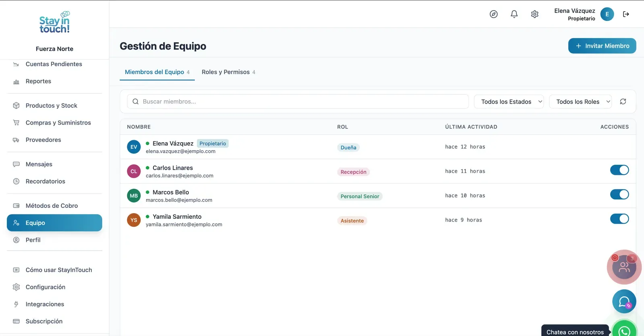Screen dimensions: 644x336
Task: Open Cómo usar StayInTouch guide
Action: click(54, 270)
